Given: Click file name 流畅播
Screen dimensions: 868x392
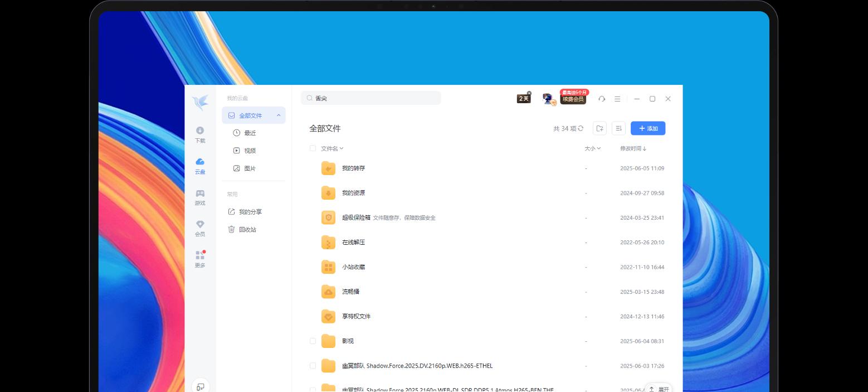Looking at the screenshot, I should pos(350,292).
